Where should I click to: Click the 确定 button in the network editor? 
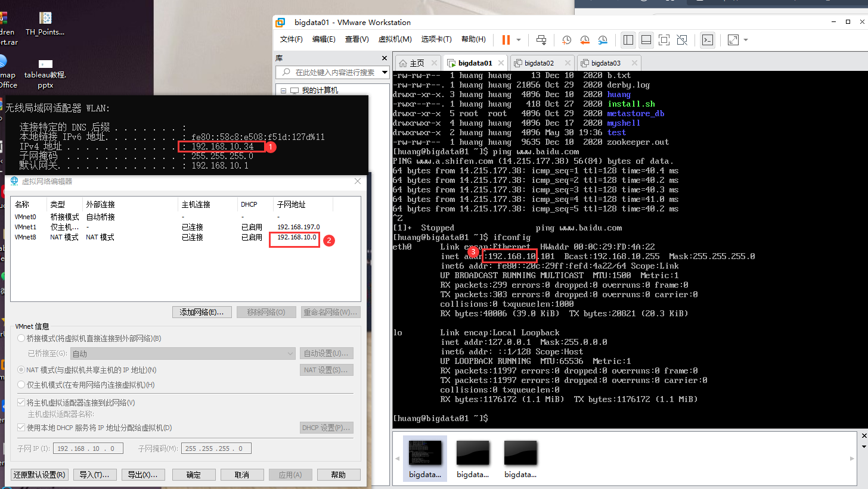pos(194,475)
